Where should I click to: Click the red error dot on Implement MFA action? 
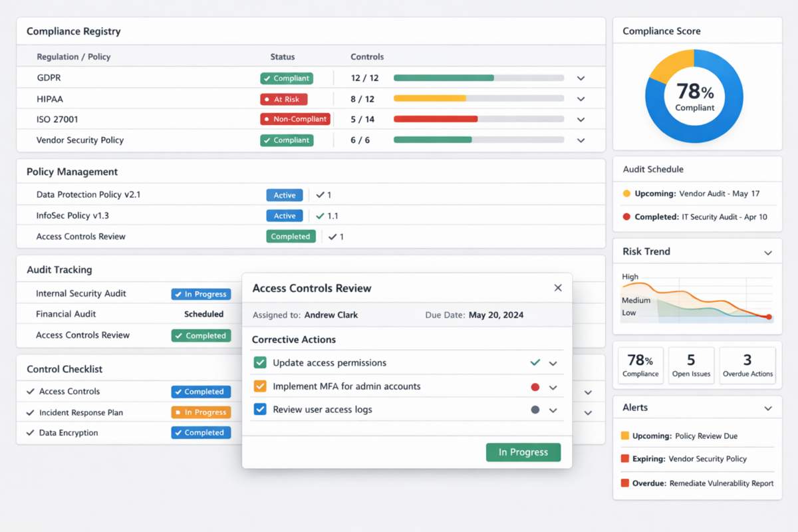pos(535,386)
